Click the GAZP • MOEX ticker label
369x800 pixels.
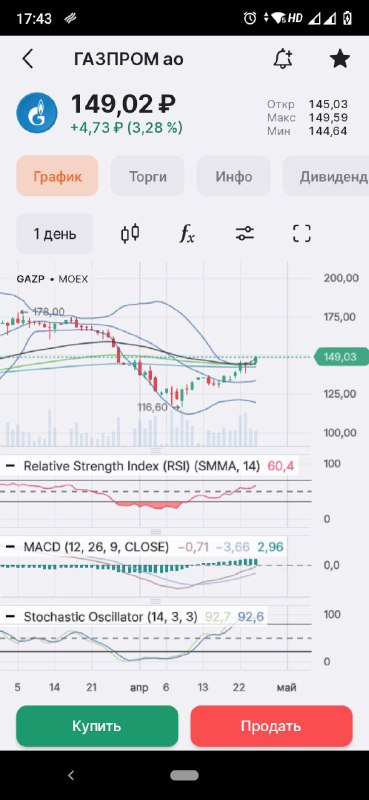click(52, 280)
